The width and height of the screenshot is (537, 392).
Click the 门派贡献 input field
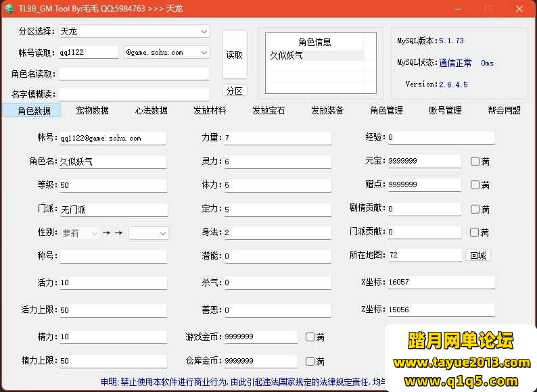pyautogui.click(x=425, y=232)
